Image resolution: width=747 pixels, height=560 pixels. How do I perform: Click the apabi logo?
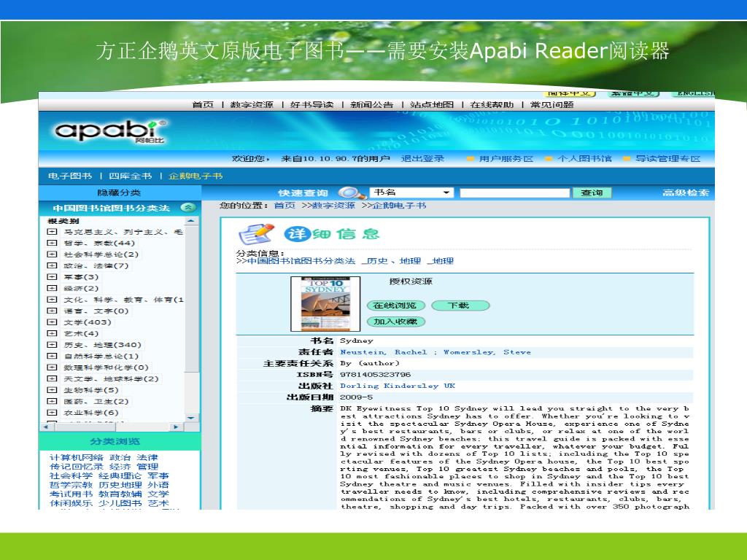point(111,131)
